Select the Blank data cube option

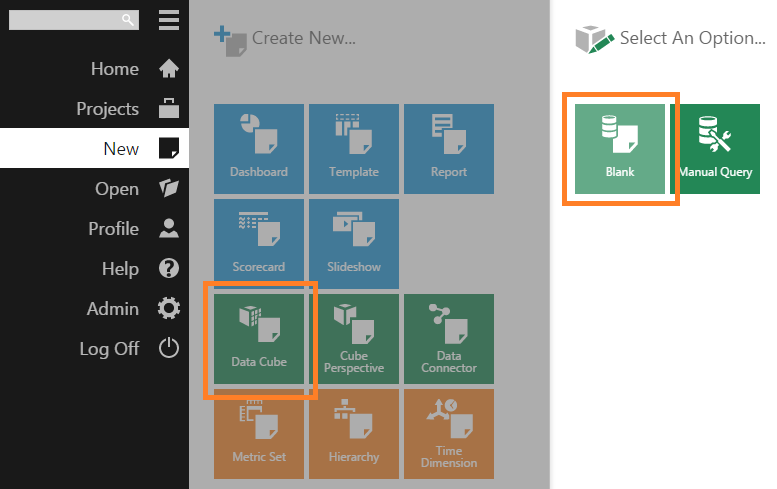[x=620, y=148]
